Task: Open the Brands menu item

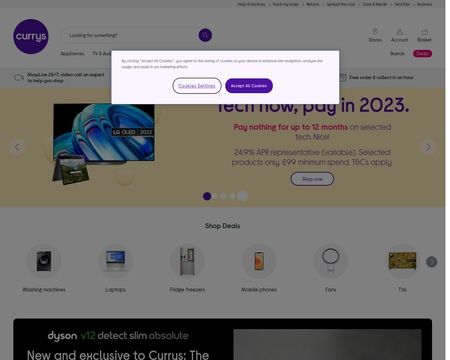Action: 397,54
